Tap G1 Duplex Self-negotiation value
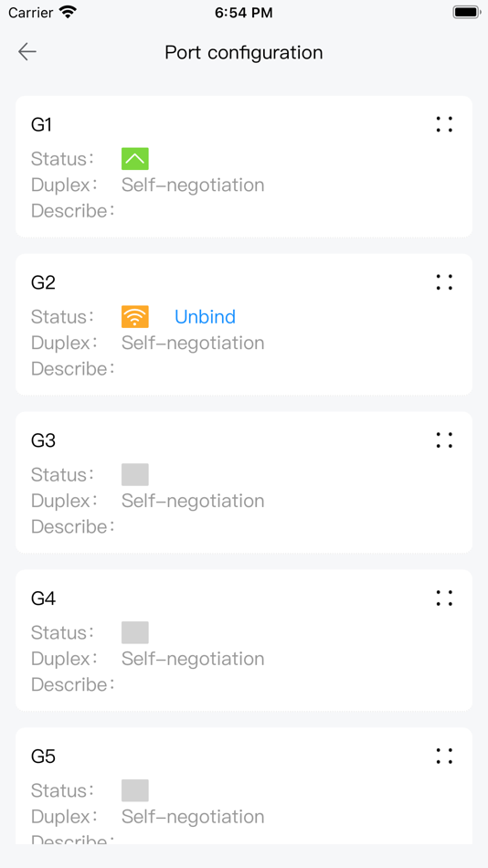The image size is (488, 868). click(193, 185)
